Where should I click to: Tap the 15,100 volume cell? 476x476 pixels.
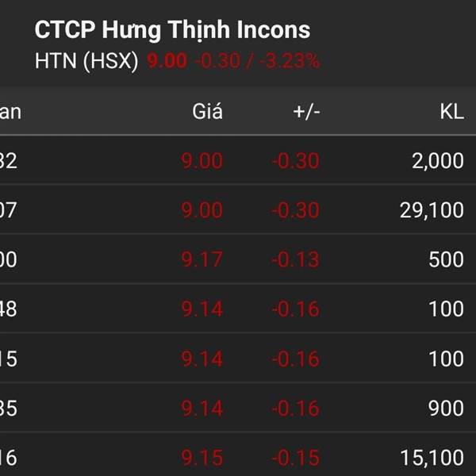pyautogui.click(x=432, y=458)
